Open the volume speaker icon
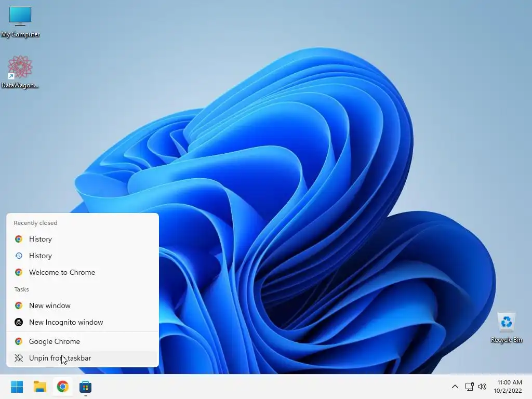The width and height of the screenshot is (532, 399). [x=482, y=387]
